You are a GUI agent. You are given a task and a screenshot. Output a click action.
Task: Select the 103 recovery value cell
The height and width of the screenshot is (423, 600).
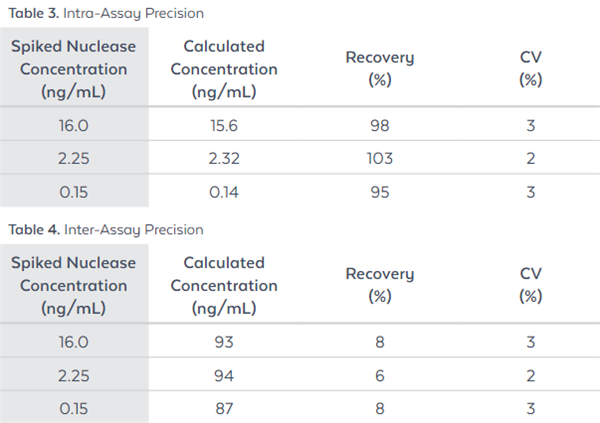[x=380, y=158]
